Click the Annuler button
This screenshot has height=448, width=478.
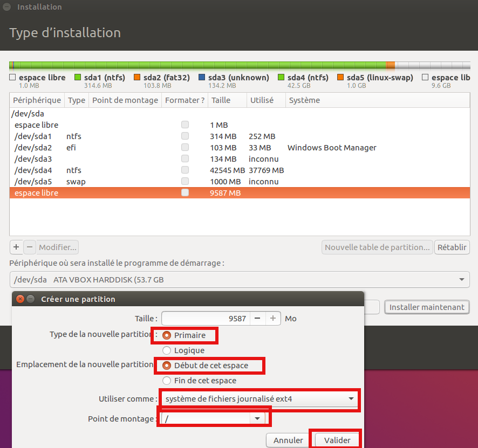(288, 440)
